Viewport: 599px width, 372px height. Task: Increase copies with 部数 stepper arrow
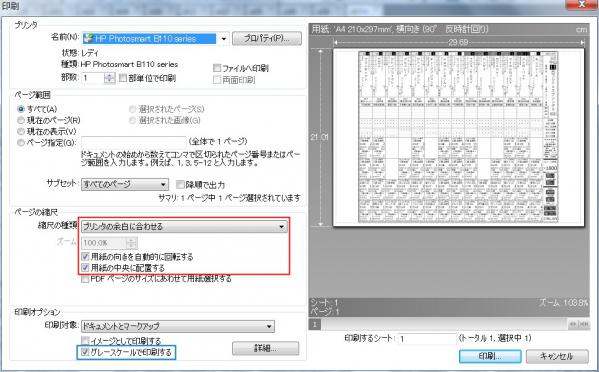tap(110, 76)
